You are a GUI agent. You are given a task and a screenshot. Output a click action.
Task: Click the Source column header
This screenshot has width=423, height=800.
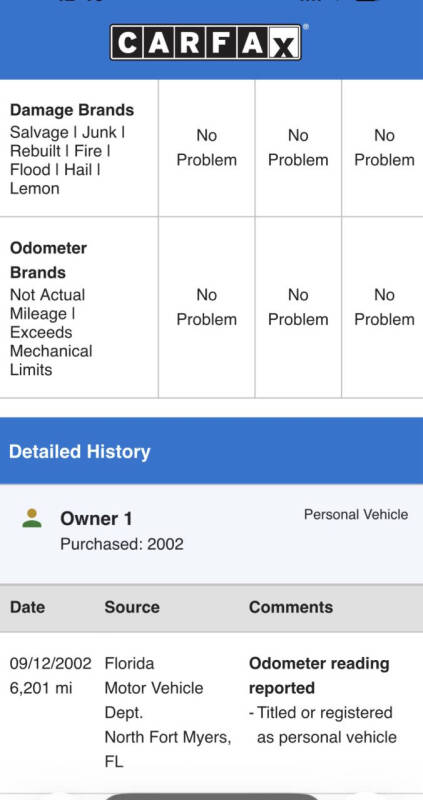pyautogui.click(x=132, y=607)
